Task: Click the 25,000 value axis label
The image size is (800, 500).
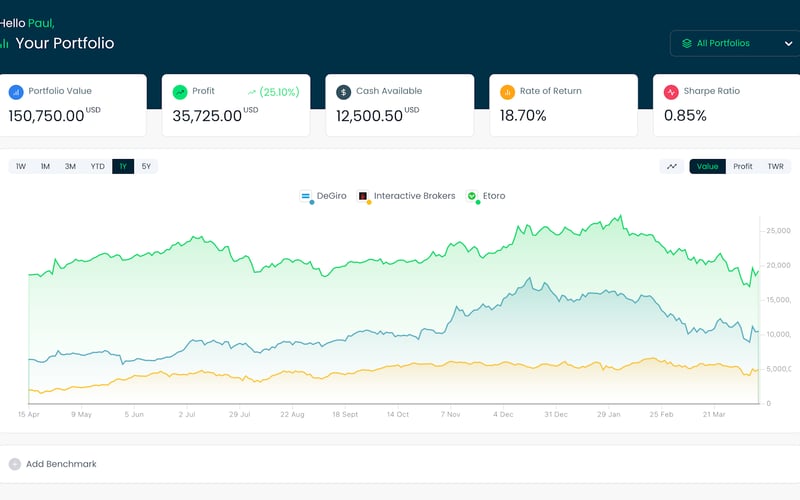Action: [779, 231]
